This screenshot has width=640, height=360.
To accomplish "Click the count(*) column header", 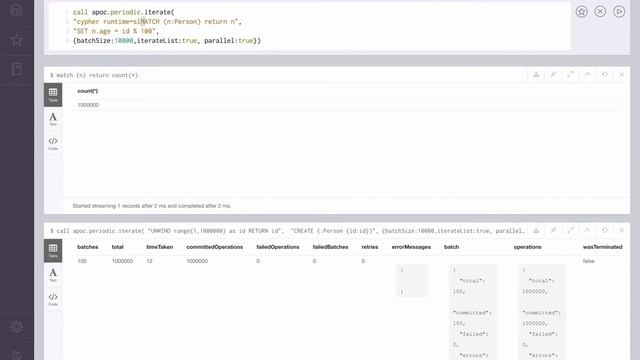I will pos(87,91).
